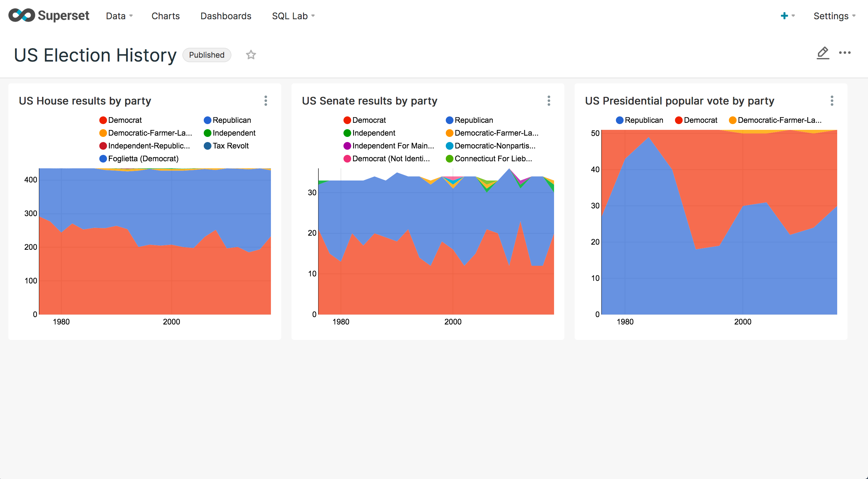Go to the Dashboards menu item
This screenshot has width=868, height=479.
pos(226,16)
